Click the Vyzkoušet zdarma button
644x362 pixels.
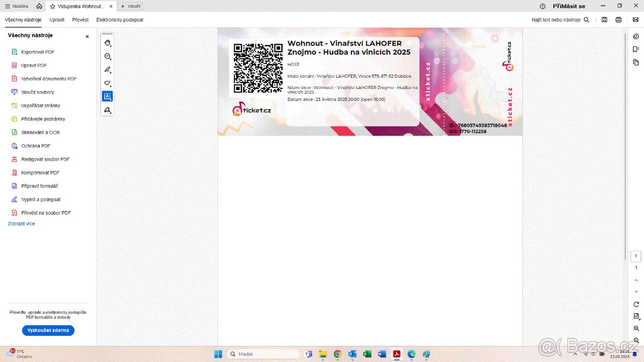(48, 330)
